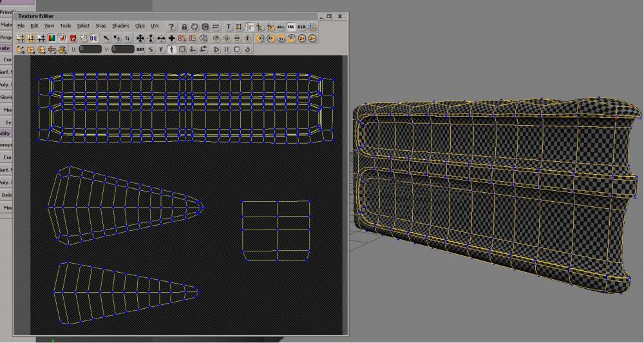Click the pause button
The height and width of the screenshot is (343, 644).
(x=226, y=50)
